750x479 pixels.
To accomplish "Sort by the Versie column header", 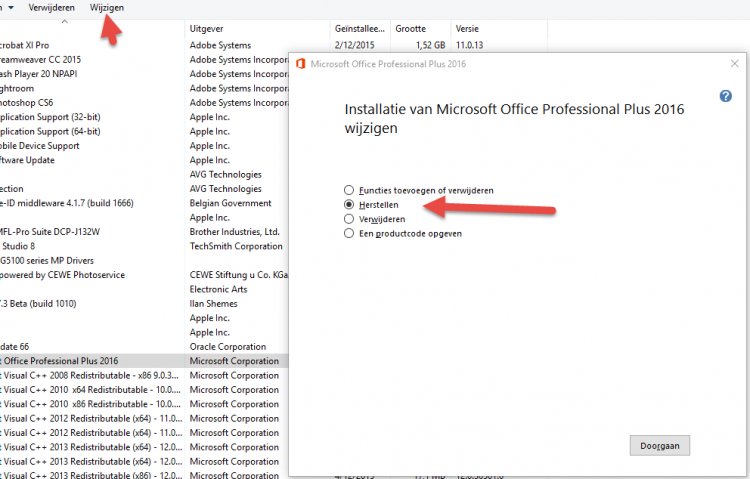I will (467, 29).
